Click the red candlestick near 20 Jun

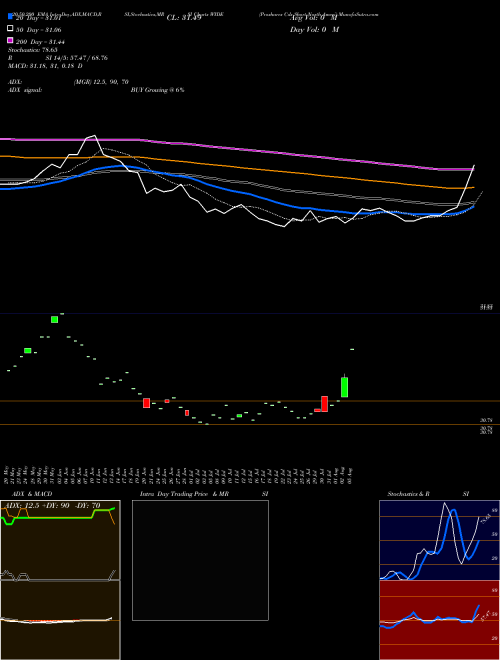pyautogui.click(x=146, y=403)
